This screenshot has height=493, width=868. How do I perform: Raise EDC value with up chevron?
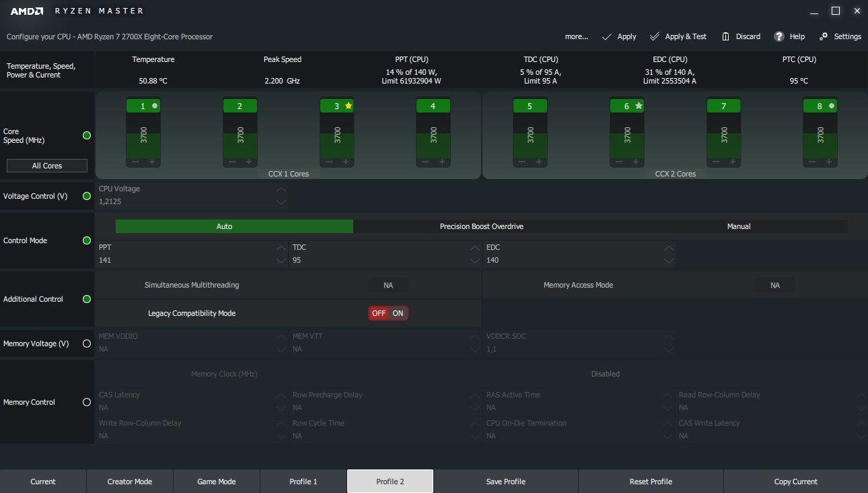[668, 248]
